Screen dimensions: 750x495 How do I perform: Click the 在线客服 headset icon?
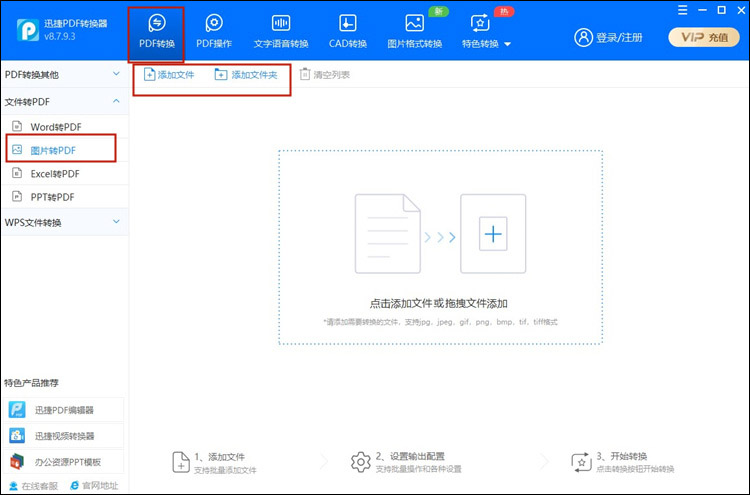(x=13, y=486)
